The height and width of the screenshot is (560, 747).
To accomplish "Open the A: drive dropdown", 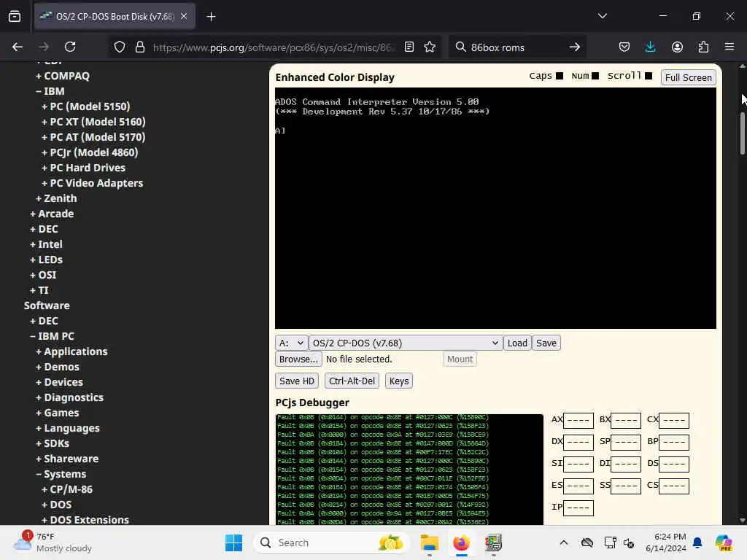I will coord(290,343).
